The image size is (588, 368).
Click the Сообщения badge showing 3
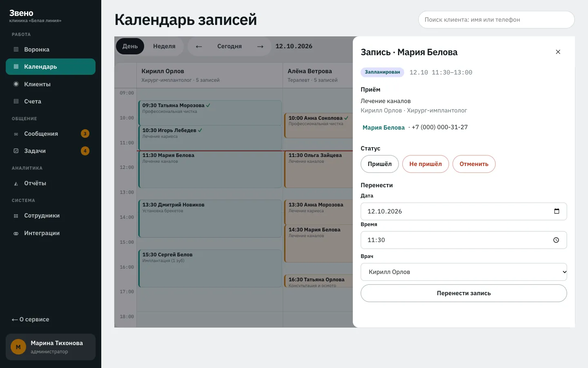[85, 134]
